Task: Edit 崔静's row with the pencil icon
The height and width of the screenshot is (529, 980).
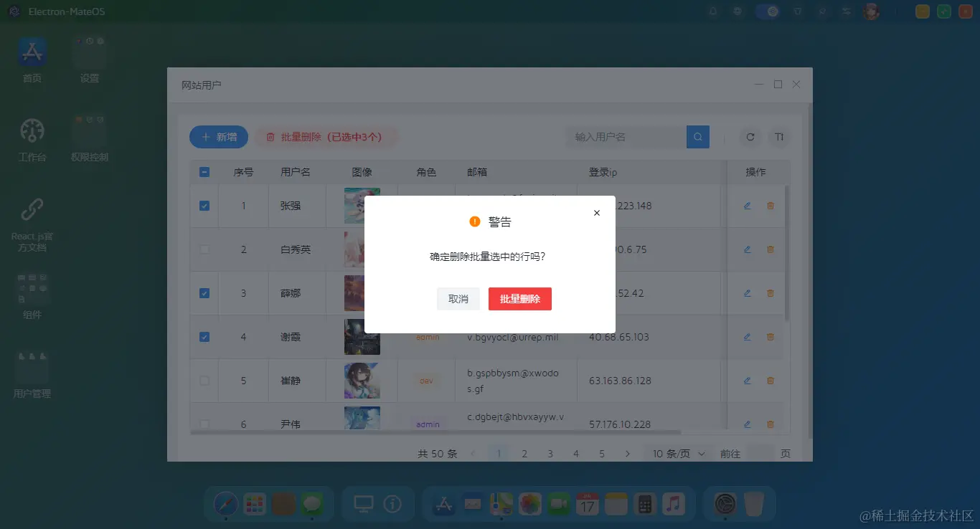Action: (746, 380)
